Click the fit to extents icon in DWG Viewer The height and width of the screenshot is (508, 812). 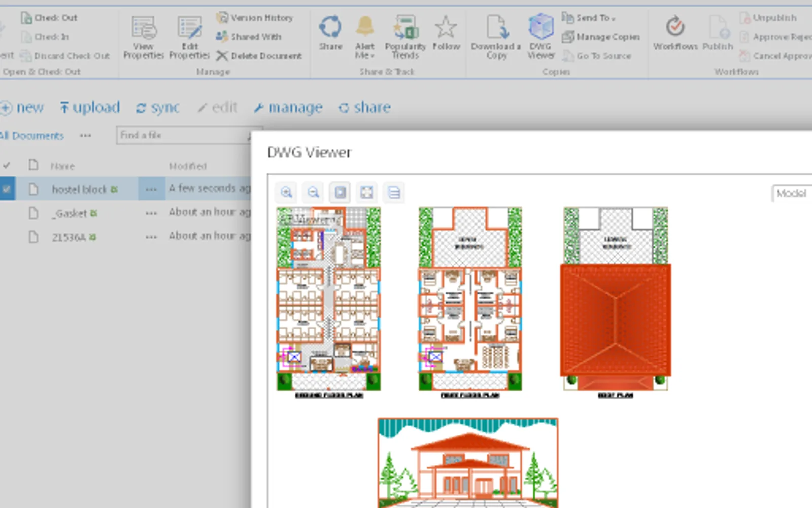point(367,193)
